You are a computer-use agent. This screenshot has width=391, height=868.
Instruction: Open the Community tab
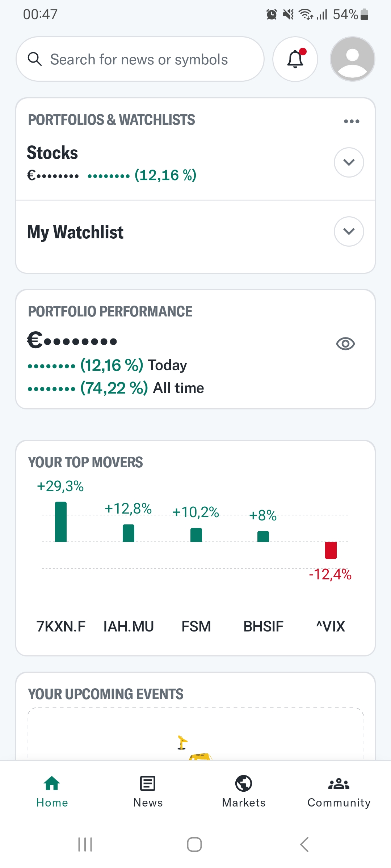339,791
